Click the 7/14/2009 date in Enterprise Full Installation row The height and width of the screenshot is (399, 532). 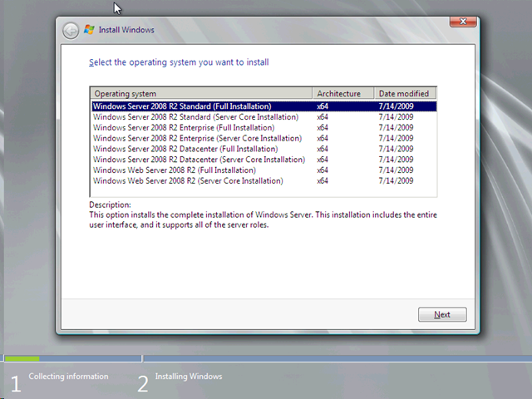(396, 127)
